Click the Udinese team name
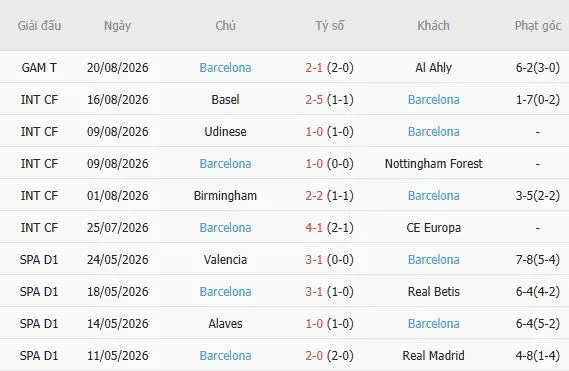 point(225,131)
